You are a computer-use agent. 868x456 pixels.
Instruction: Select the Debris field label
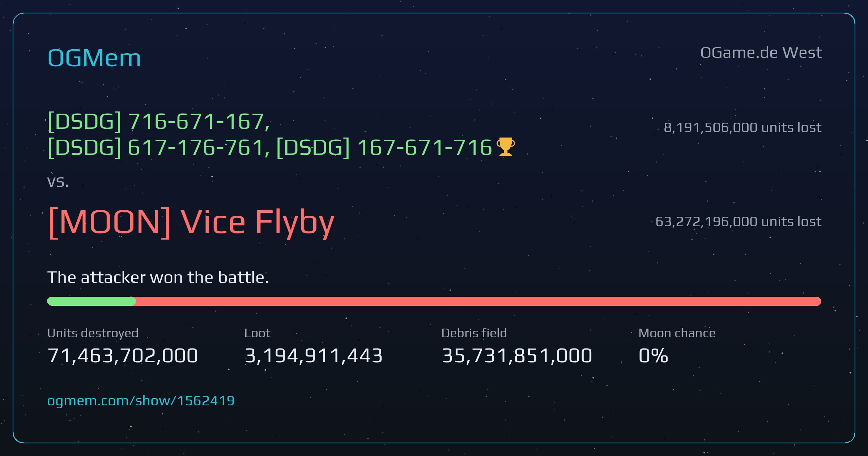tap(474, 333)
